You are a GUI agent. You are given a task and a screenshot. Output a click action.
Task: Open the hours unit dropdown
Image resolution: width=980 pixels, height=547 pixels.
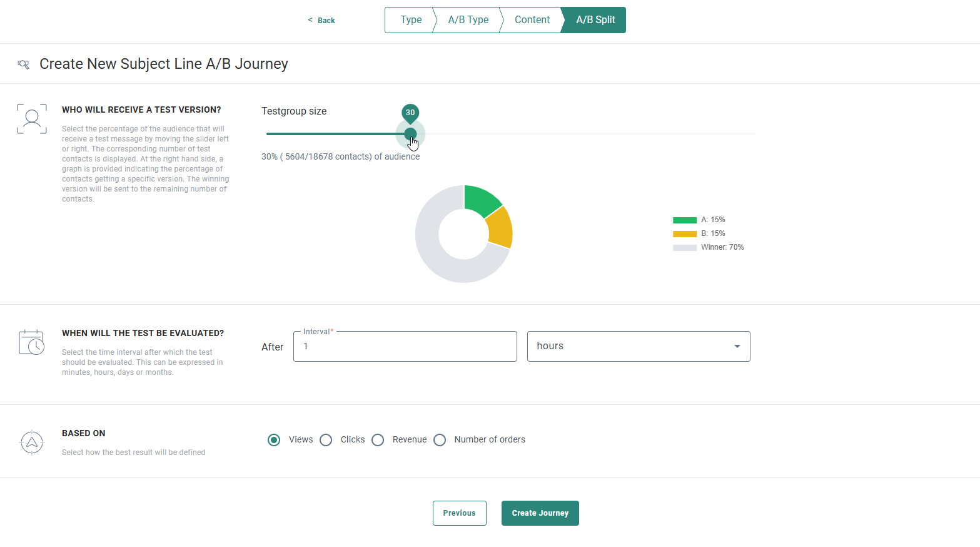click(638, 346)
